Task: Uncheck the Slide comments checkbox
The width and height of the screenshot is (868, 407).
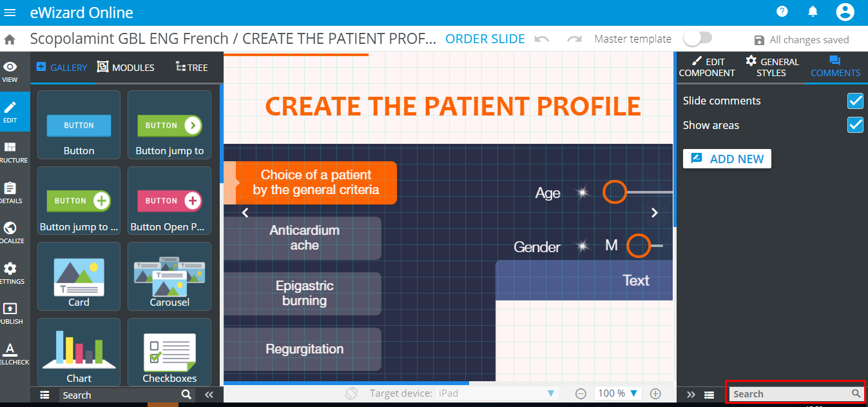Action: (855, 101)
